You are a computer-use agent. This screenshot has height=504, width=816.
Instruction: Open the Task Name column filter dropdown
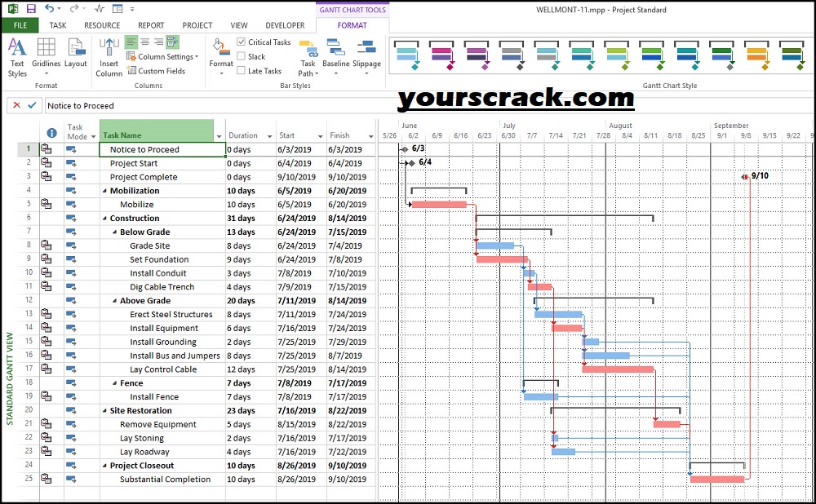tap(219, 136)
